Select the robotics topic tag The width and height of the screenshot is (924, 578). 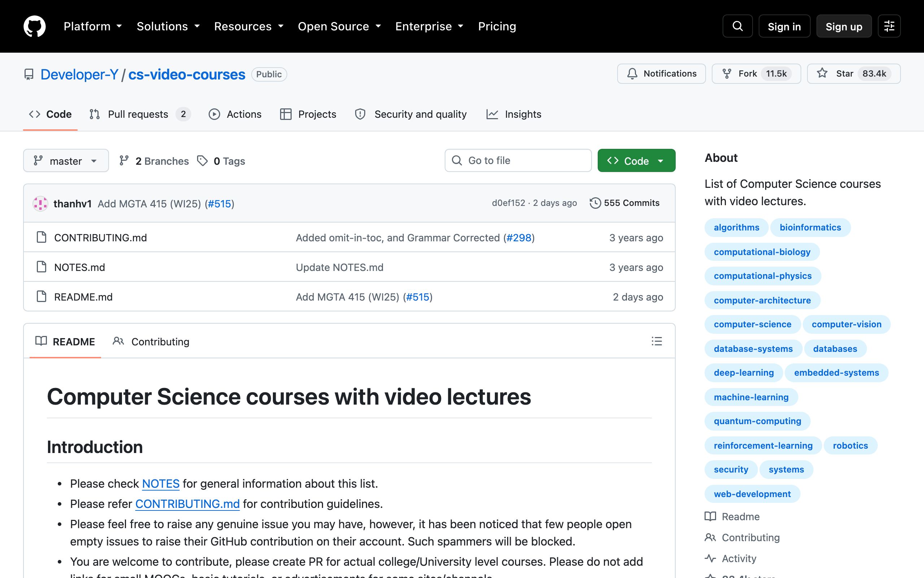(850, 445)
